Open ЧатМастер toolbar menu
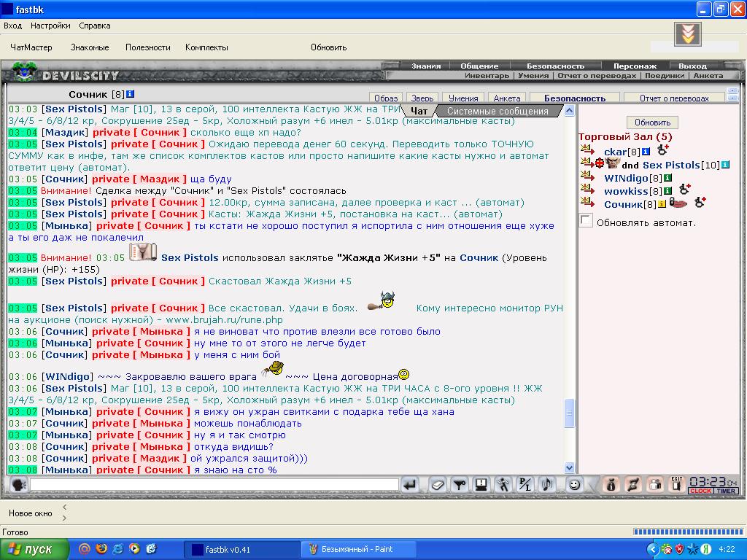This screenshot has height=560, width=747. tap(31, 47)
